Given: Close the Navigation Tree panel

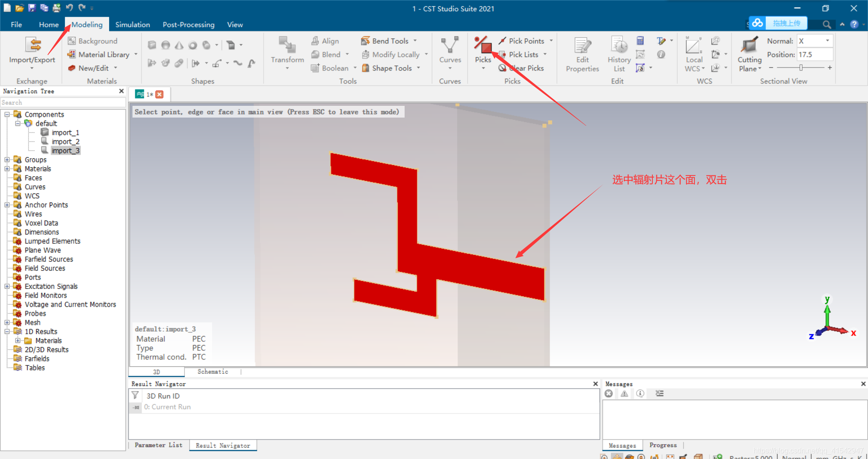Looking at the screenshot, I should (x=121, y=91).
